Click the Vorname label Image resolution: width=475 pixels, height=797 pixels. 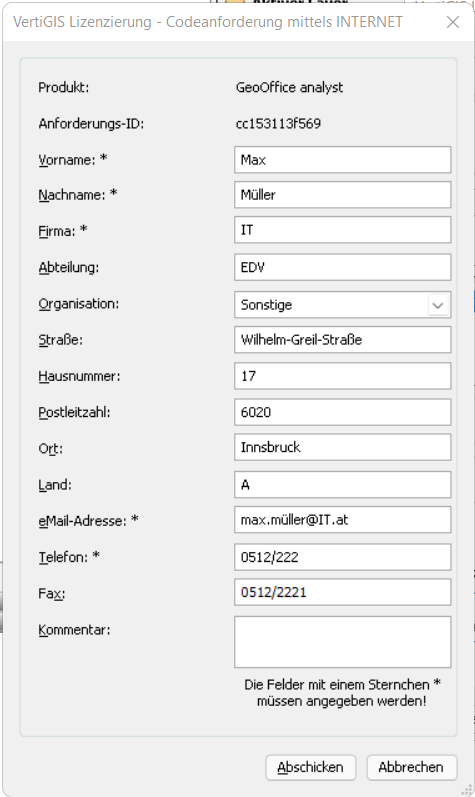[73, 160]
